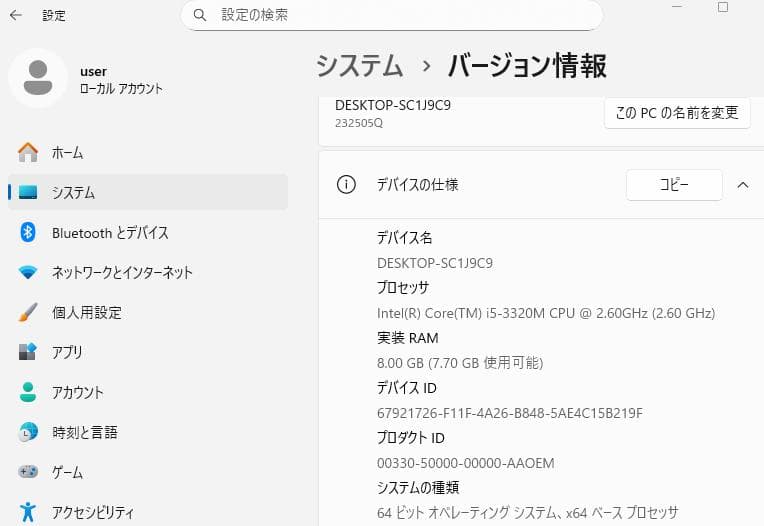Image resolution: width=764 pixels, height=526 pixels.
Task: Click the model number 232505Q
Action: 359,123
